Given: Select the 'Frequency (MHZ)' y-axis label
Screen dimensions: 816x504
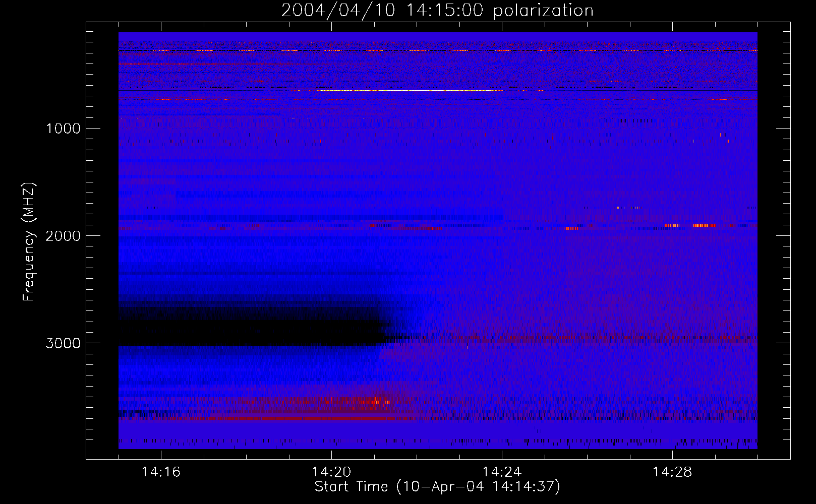Looking at the screenshot, I should (x=29, y=242).
